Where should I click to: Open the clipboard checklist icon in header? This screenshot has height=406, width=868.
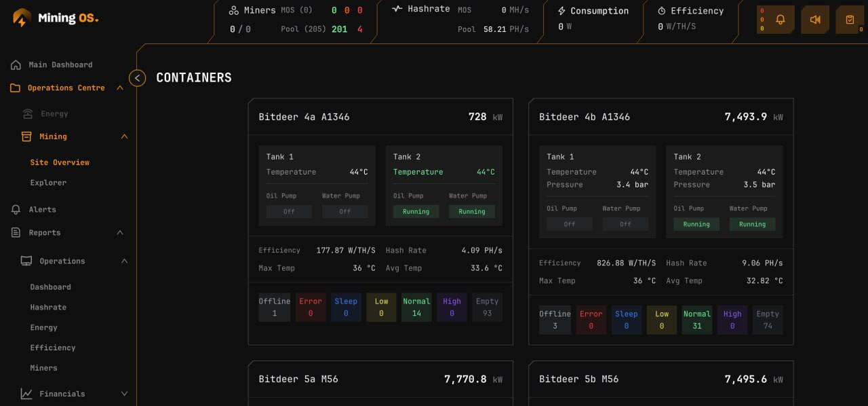click(850, 20)
